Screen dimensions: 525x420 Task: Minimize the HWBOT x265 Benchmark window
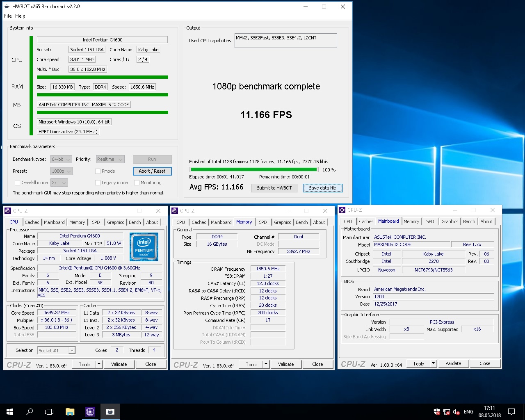[x=306, y=7]
